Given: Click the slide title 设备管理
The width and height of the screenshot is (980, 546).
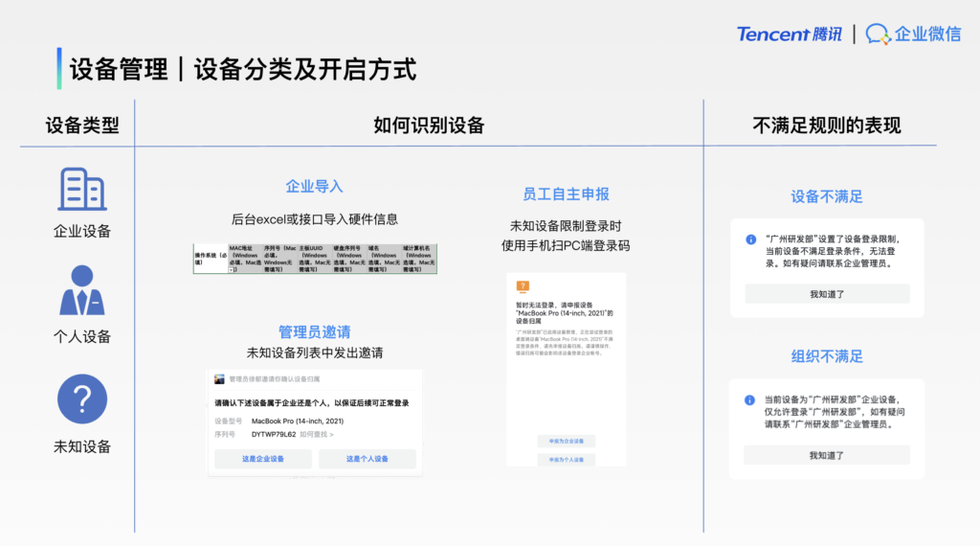Looking at the screenshot, I should (x=119, y=69).
